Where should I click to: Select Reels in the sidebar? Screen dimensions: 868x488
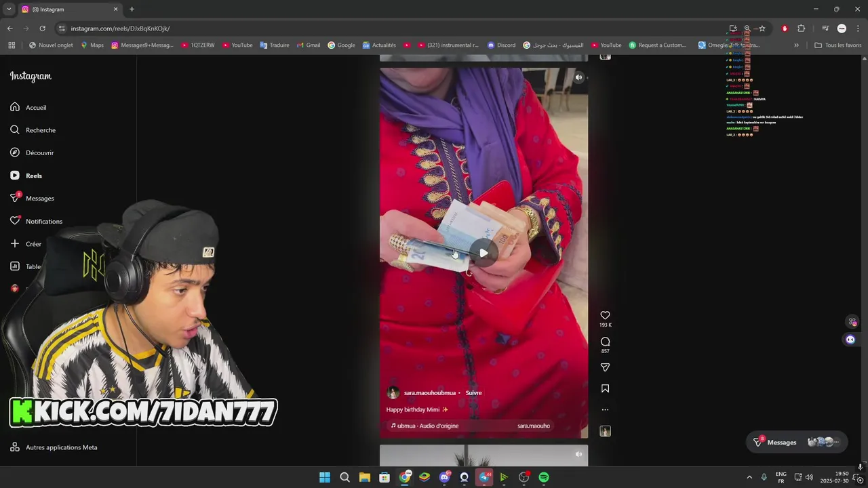click(26, 176)
